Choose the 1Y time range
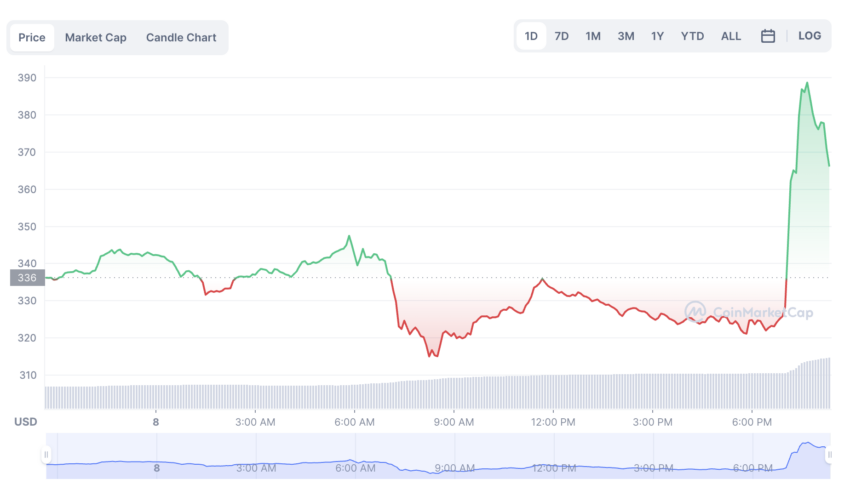 click(657, 36)
